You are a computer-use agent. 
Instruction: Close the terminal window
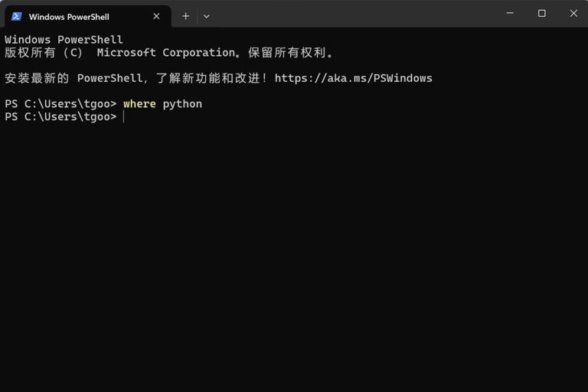(573, 13)
